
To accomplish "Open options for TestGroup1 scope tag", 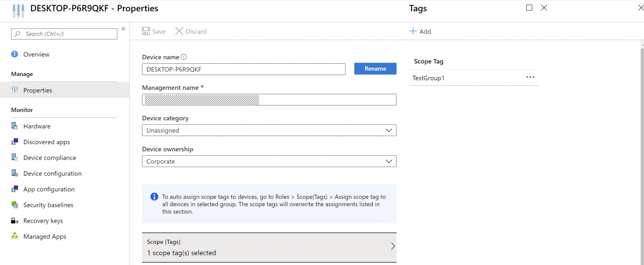I will click(530, 77).
